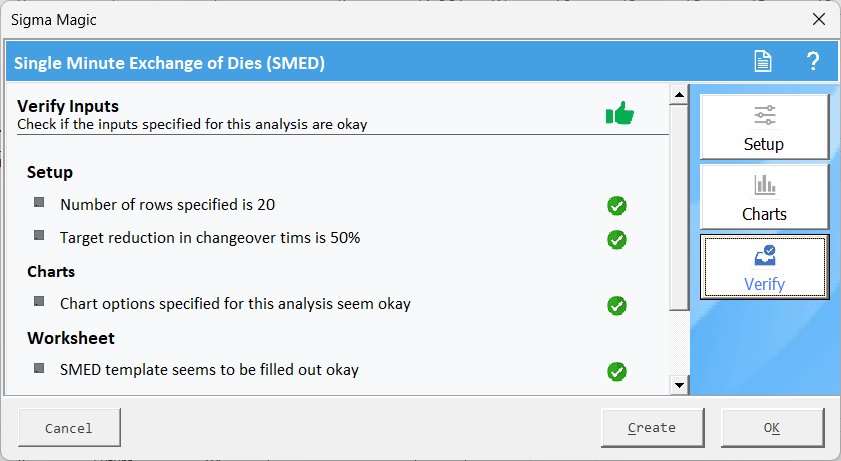Image resolution: width=841 pixels, height=461 pixels.
Task: Click the green checkmark for target reduction
Action: coord(617,240)
